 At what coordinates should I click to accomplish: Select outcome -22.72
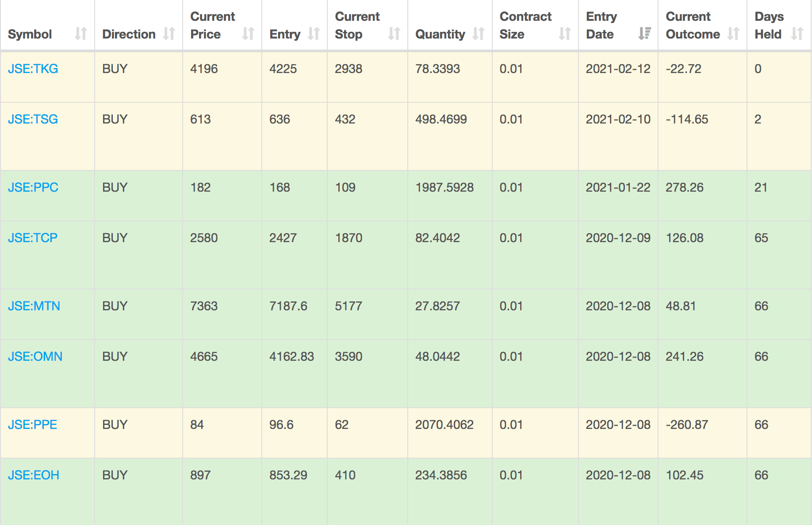(x=684, y=69)
